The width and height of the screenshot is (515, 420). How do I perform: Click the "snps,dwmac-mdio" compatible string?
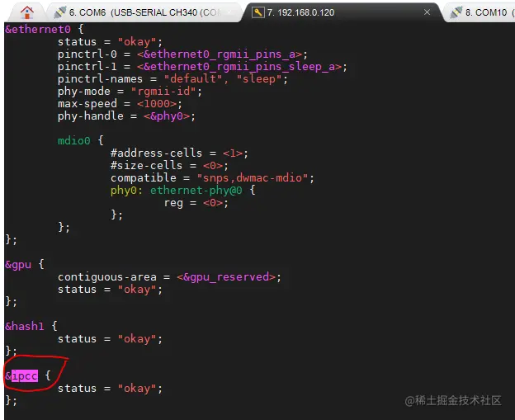(253, 178)
